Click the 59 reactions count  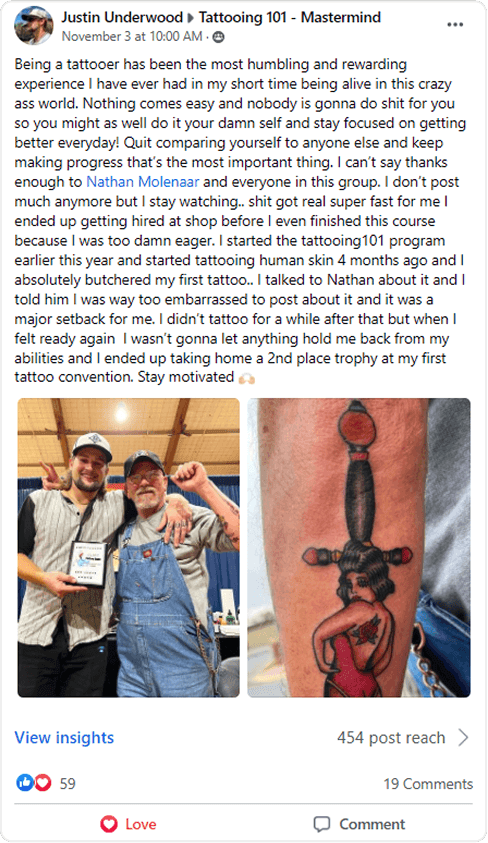[67, 784]
